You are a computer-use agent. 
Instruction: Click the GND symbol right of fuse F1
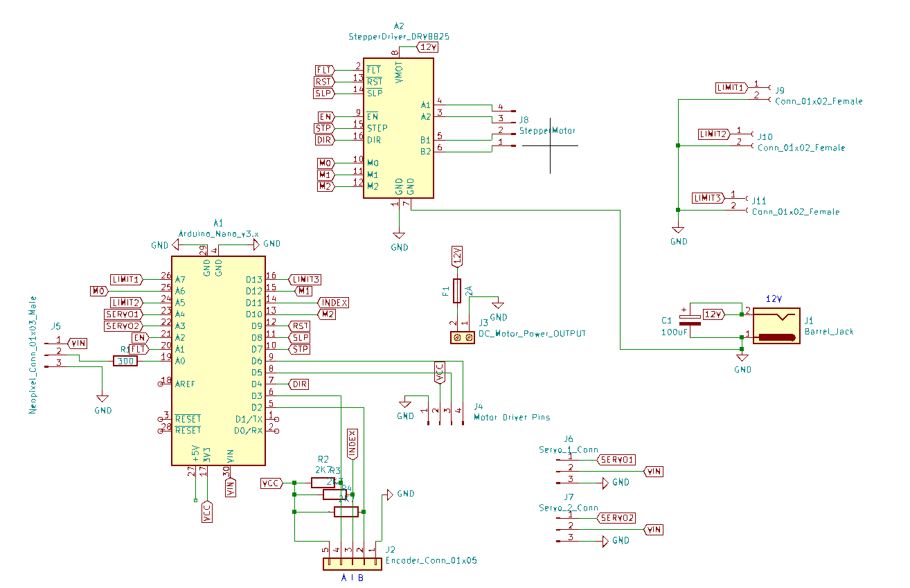click(x=498, y=307)
